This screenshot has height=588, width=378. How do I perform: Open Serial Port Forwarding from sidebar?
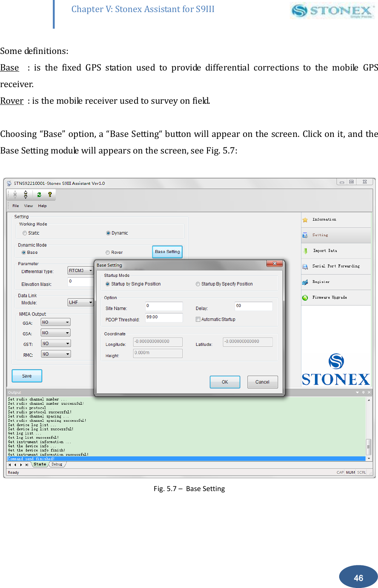click(x=336, y=267)
